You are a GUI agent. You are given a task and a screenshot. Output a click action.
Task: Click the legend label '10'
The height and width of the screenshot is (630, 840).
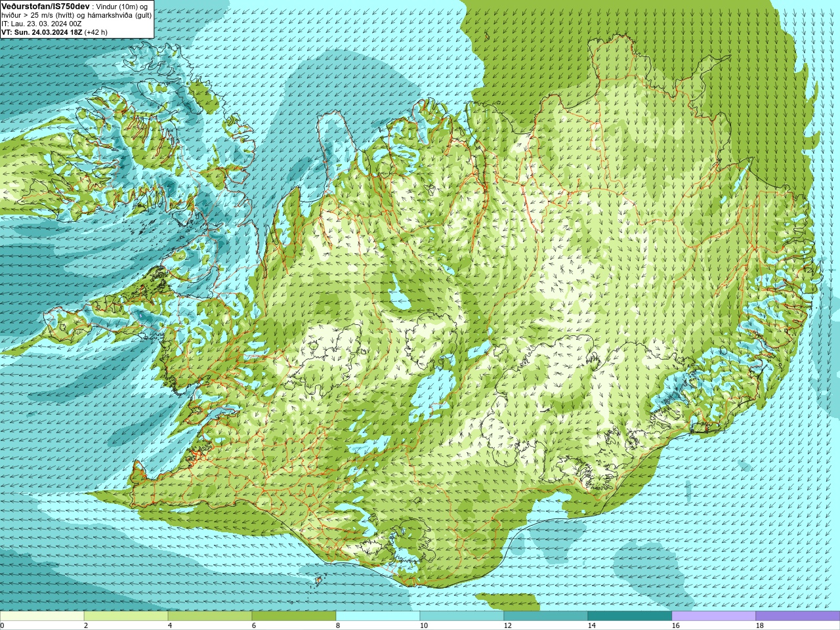pyautogui.click(x=424, y=625)
